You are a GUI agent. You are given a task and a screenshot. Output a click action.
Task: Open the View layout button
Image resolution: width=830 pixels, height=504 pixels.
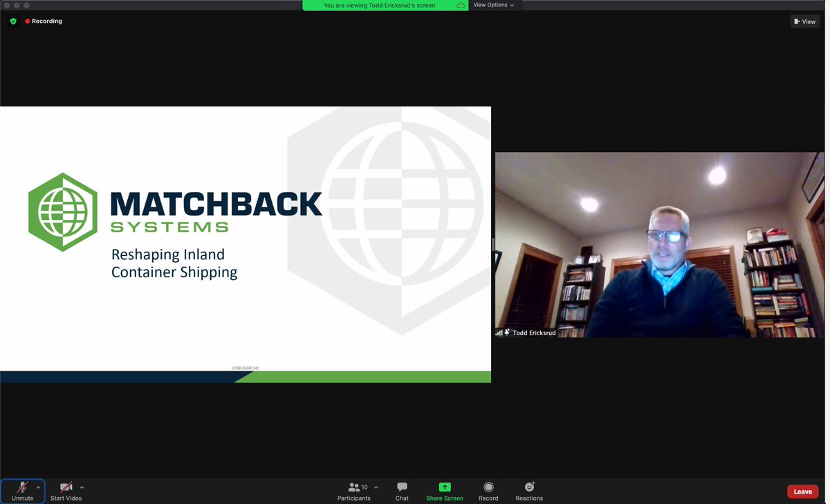[805, 21]
